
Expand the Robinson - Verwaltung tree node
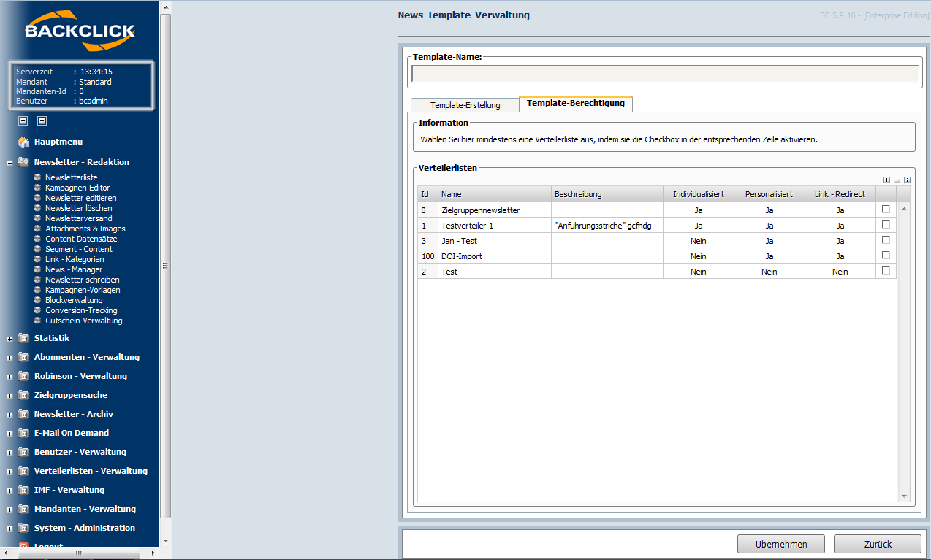(x=9, y=377)
